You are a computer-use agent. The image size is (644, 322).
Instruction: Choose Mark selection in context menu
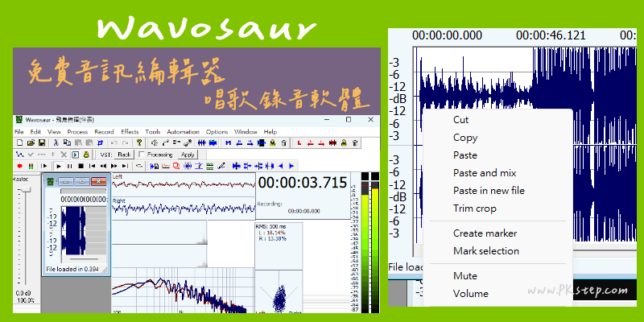pos(486,251)
